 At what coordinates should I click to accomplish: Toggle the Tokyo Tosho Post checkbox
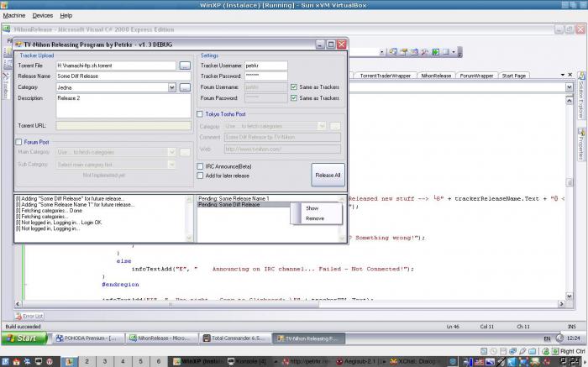[200, 114]
